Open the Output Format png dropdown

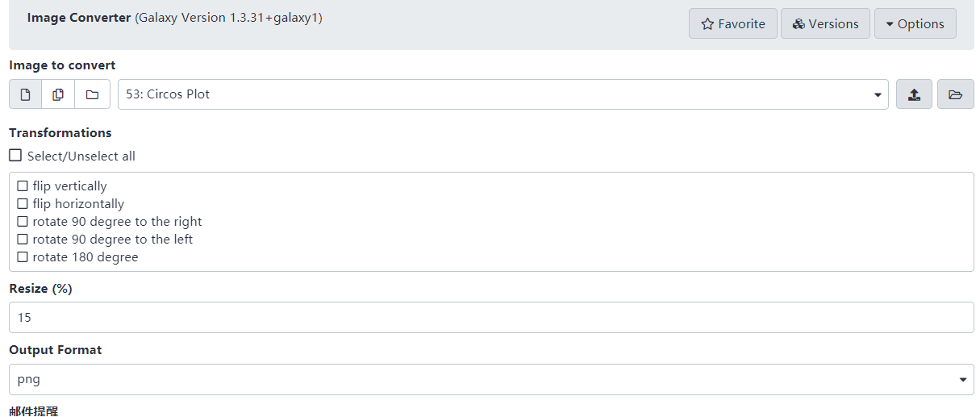pyautogui.click(x=962, y=380)
